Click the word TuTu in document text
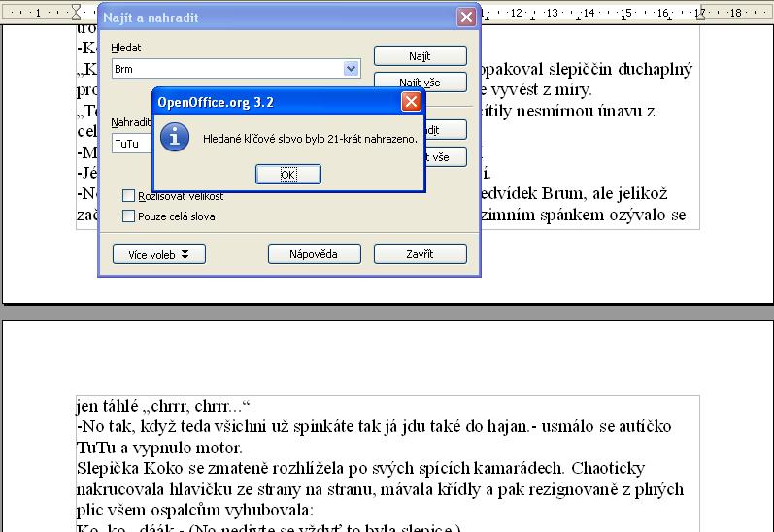The height and width of the screenshot is (532, 774). coord(96,448)
